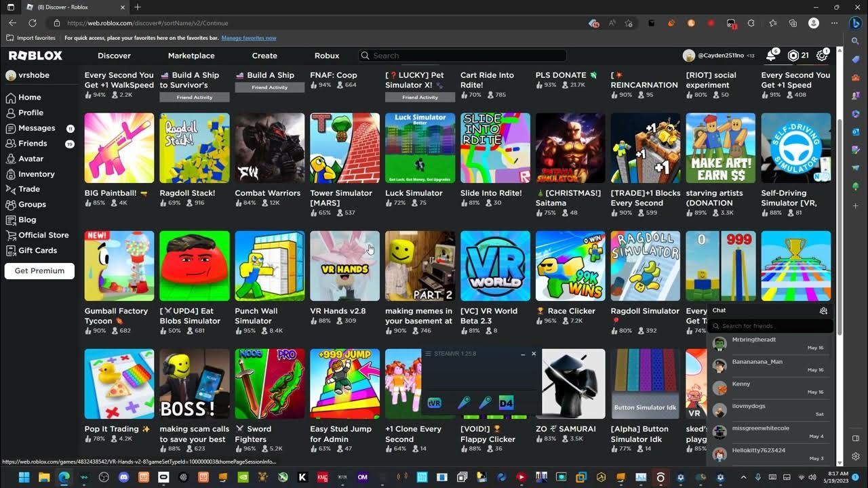This screenshot has width=868, height=488.
Task: Open Punch Wall Simulator thumbnail
Action: (x=270, y=266)
